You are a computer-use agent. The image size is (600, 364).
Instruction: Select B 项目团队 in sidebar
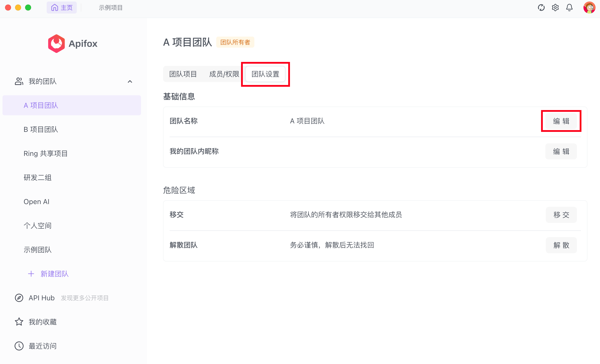point(41,129)
